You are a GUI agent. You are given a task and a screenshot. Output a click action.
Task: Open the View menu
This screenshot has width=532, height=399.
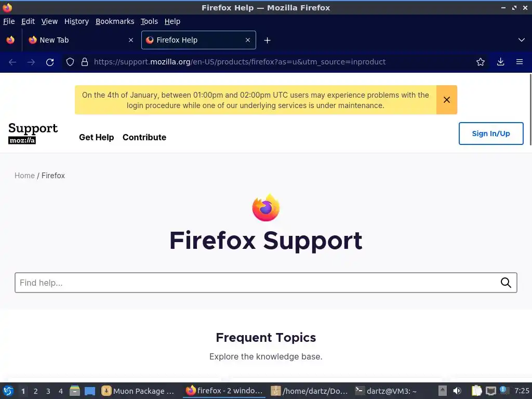[49, 21]
